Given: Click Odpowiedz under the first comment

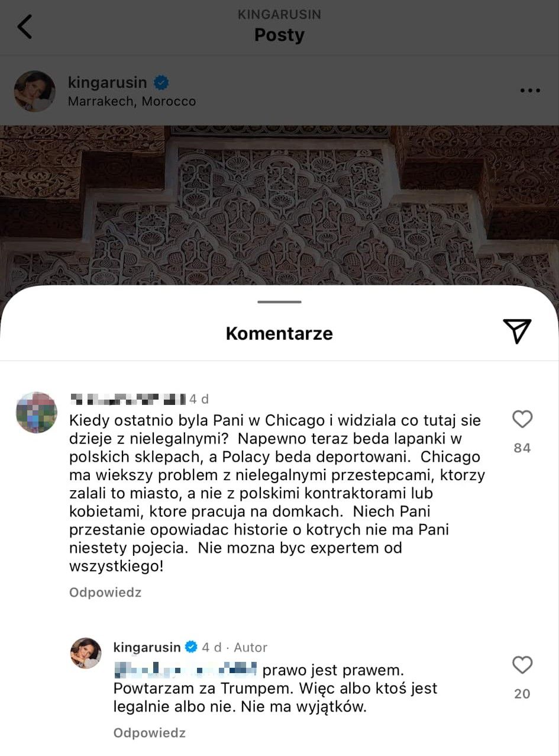Looking at the screenshot, I should [x=105, y=592].
